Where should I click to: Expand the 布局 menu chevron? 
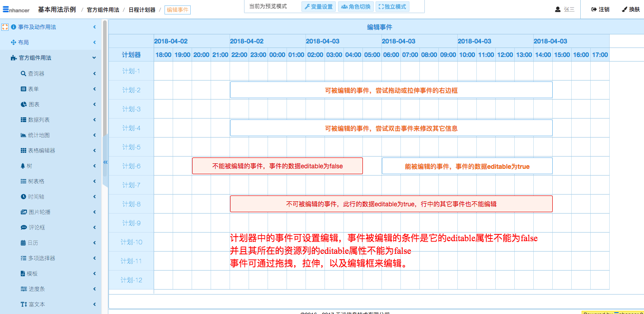pos(94,43)
